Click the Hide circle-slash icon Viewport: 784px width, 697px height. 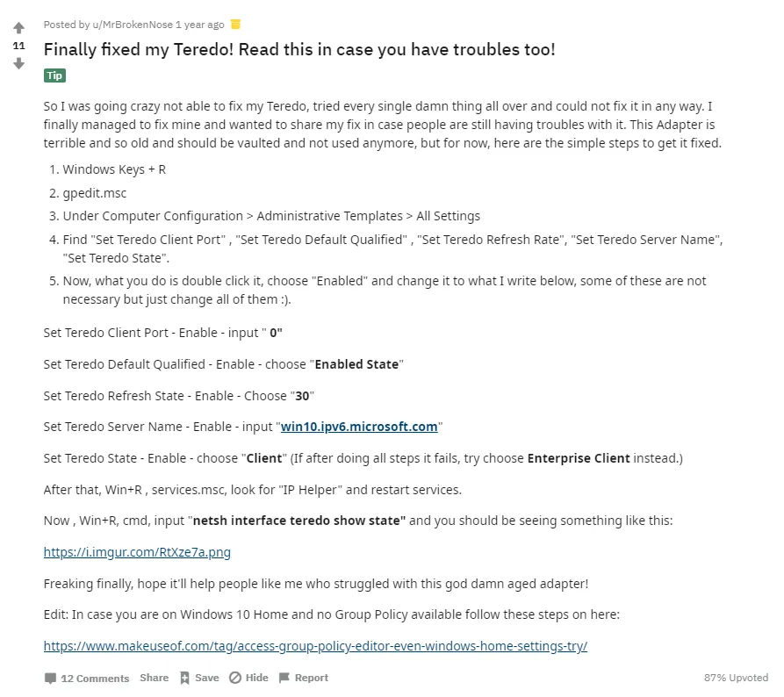[x=235, y=678]
